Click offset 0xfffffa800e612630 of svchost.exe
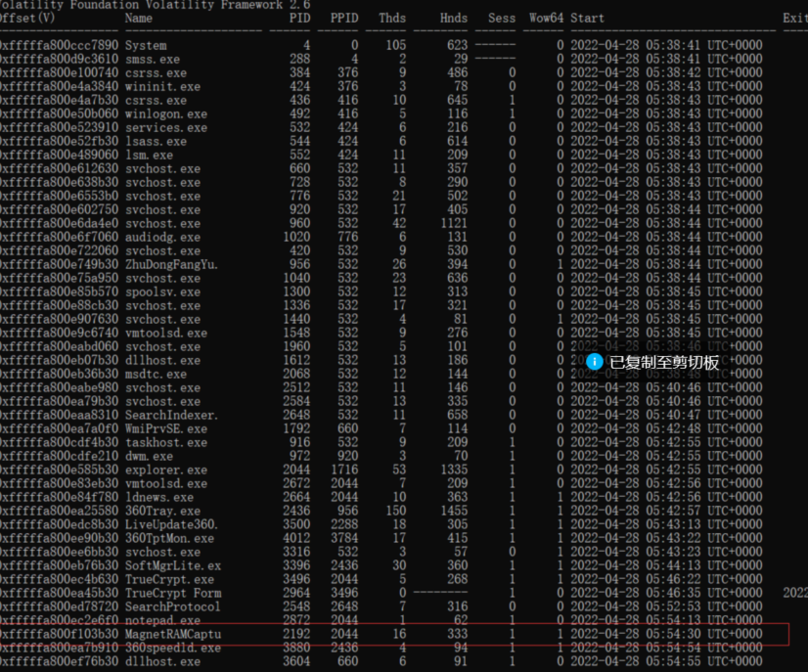Screen dimensions: 808x672 (x=60, y=168)
